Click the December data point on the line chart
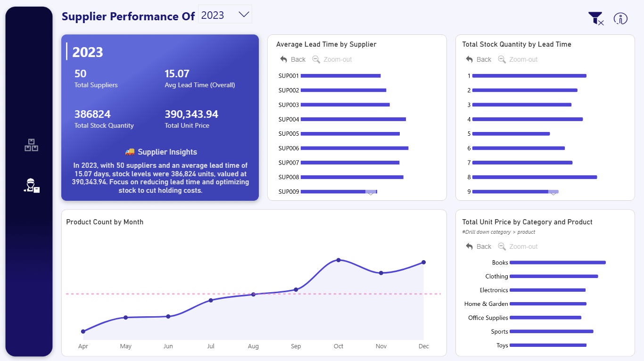 tap(423, 262)
